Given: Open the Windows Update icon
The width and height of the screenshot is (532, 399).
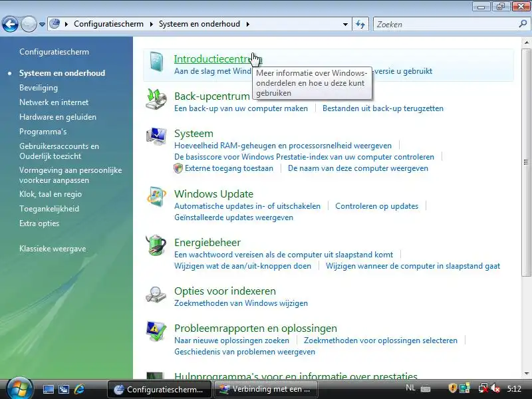Looking at the screenshot, I should 156,196.
